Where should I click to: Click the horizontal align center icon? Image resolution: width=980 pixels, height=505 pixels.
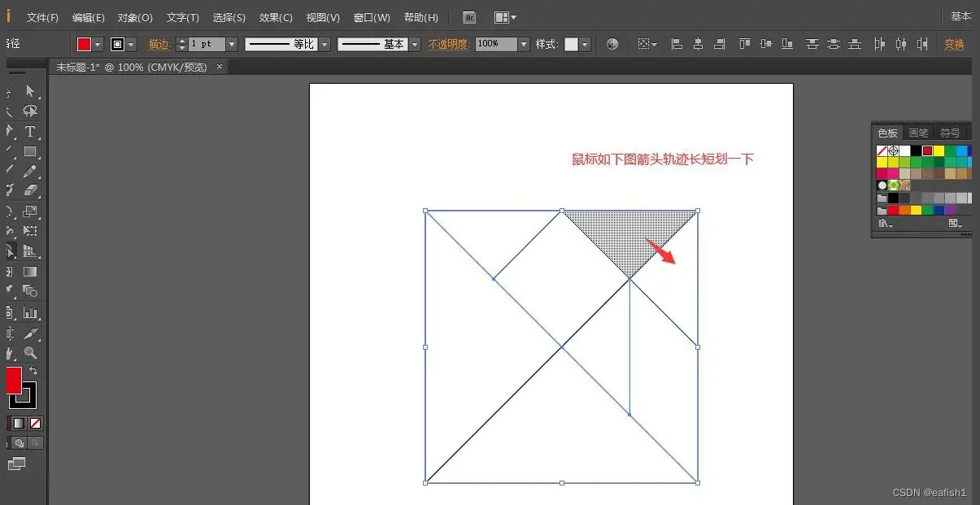coord(698,44)
